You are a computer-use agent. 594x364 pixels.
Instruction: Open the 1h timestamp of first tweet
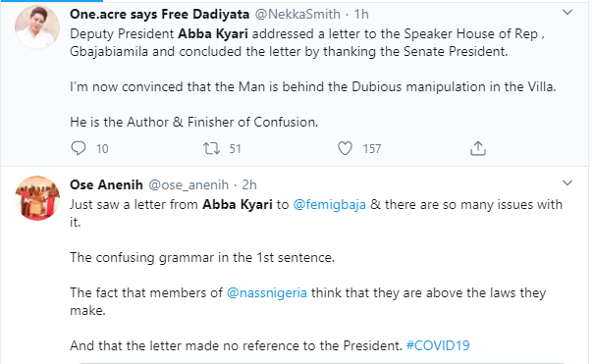[x=361, y=14]
